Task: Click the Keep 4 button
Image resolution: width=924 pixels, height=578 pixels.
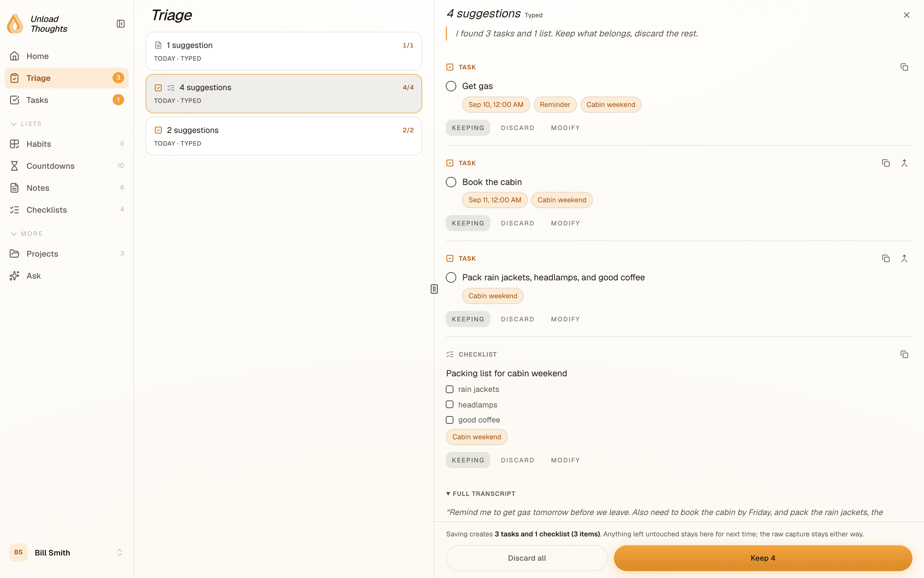Action: pyautogui.click(x=763, y=558)
